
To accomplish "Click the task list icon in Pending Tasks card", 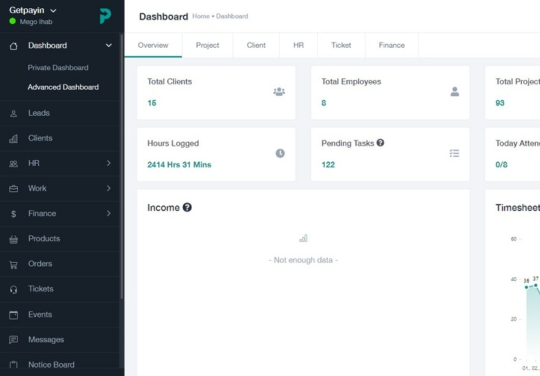I will (454, 153).
